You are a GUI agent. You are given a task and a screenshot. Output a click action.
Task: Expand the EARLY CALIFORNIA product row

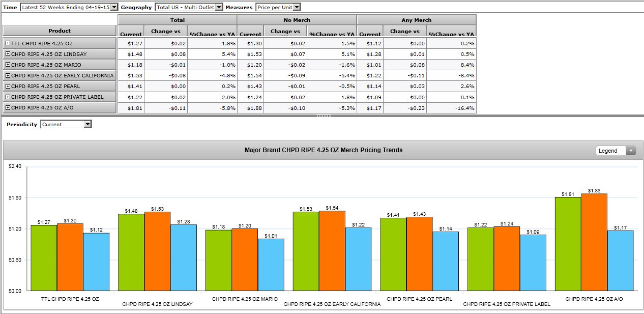8,76
